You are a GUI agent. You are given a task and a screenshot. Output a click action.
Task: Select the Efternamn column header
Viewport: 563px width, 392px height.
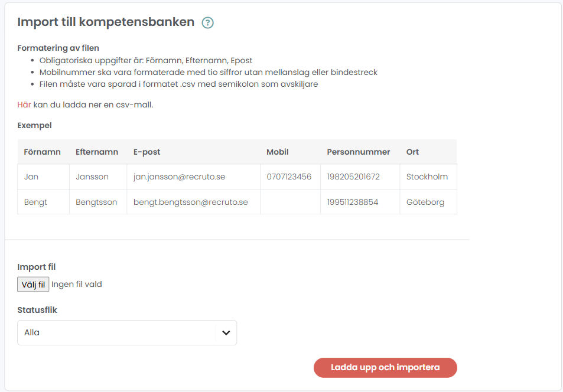pos(97,152)
